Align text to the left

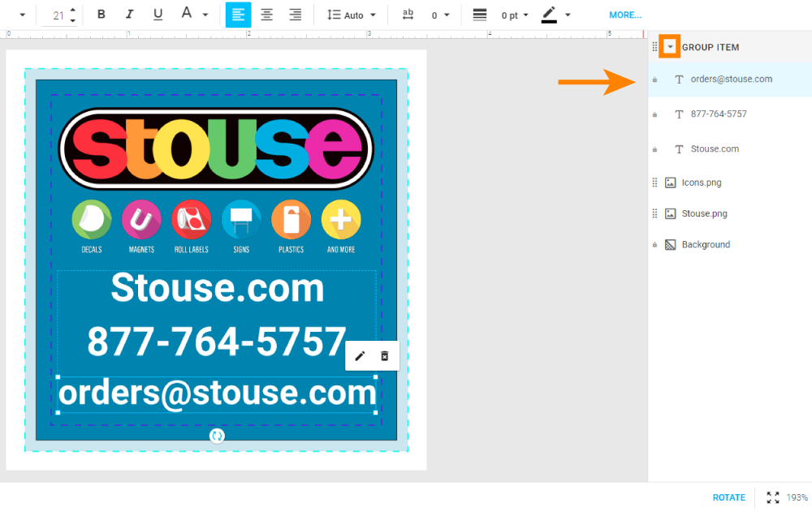point(238,15)
